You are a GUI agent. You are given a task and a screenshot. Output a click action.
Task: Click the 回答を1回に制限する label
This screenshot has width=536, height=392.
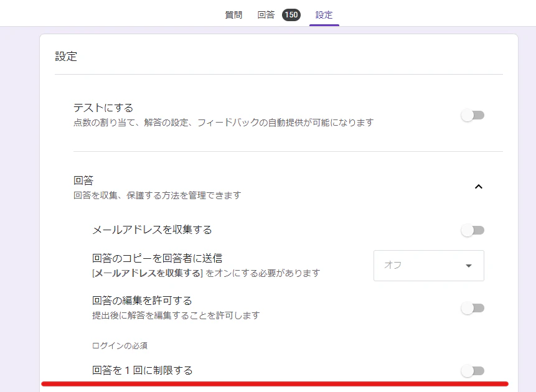(x=143, y=370)
